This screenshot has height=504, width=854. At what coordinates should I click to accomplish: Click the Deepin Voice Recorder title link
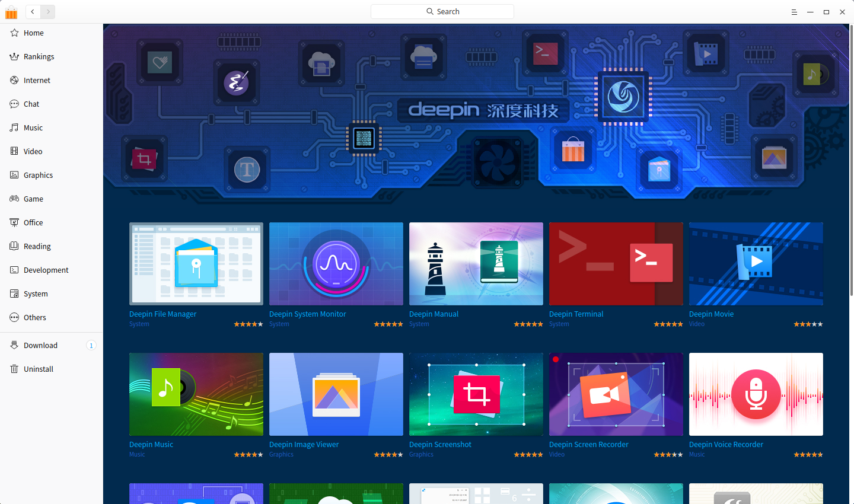click(726, 445)
